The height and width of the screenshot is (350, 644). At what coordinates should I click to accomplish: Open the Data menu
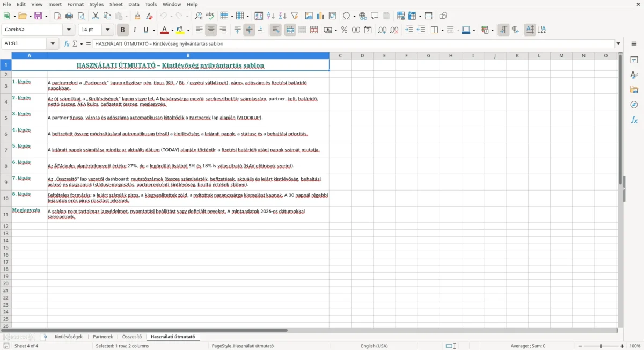(x=134, y=4)
